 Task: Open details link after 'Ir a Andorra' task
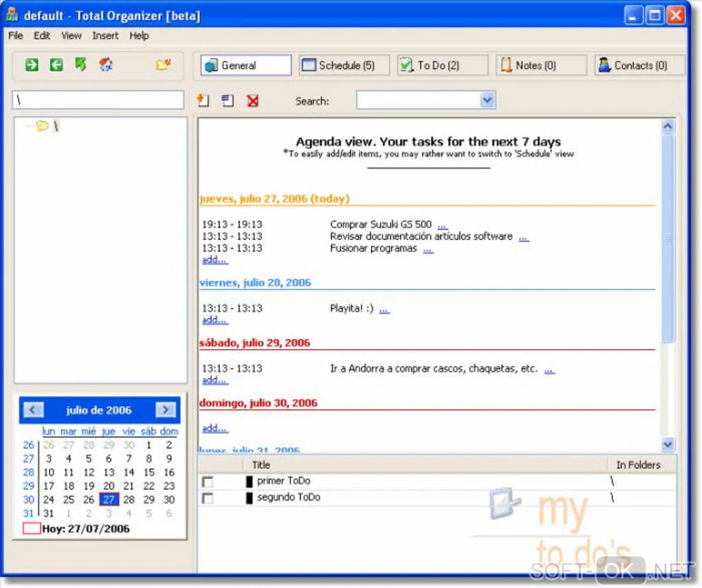(x=549, y=370)
